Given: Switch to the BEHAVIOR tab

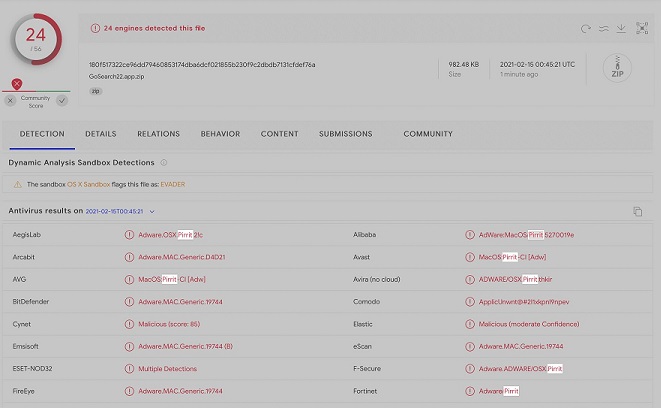Looking at the screenshot, I should (x=220, y=134).
